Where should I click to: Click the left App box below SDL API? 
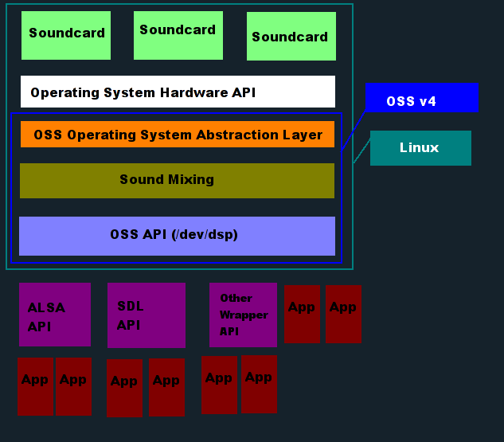click(124, 388)
